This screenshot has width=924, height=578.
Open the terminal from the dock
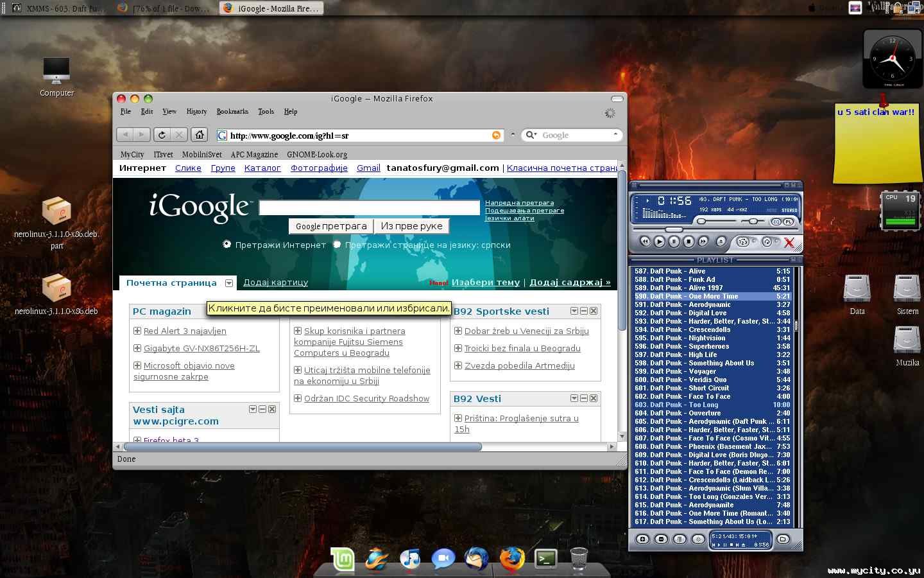point(546,559)
